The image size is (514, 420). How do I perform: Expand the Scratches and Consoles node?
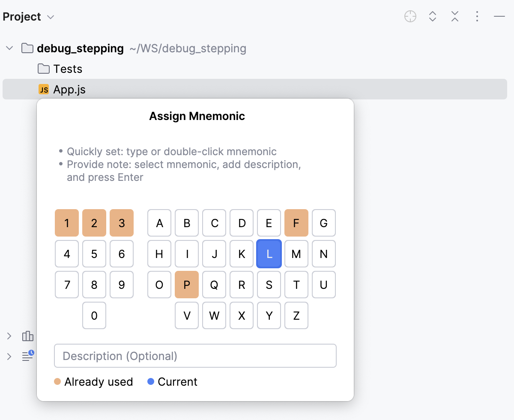9,356
